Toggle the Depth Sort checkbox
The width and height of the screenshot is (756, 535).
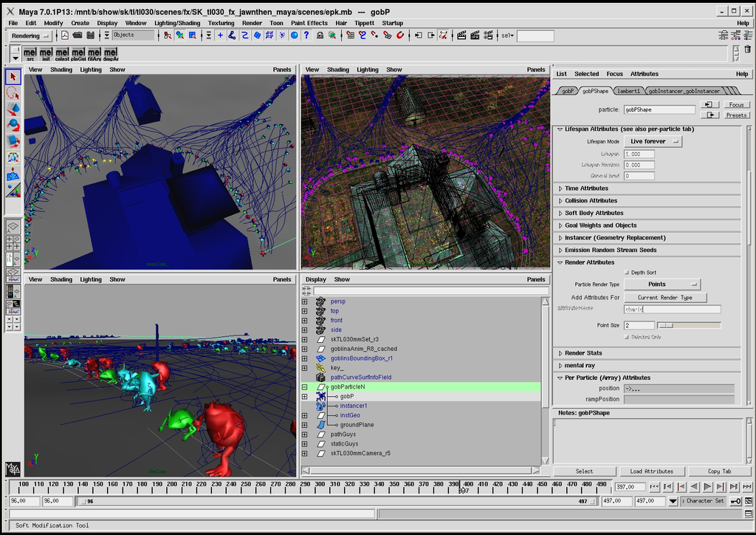[628, 273]
